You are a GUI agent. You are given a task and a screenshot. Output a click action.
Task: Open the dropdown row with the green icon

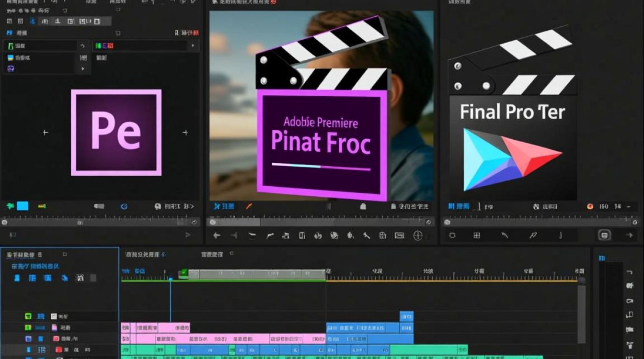pos(40,46)
